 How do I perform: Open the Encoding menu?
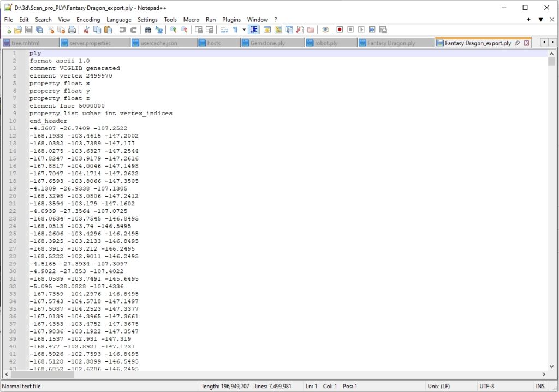[88, 19]
